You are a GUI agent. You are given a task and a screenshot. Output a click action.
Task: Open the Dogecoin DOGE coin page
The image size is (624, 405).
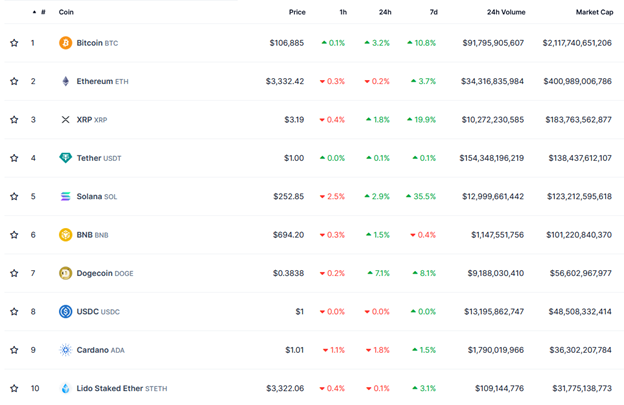(x=105, y=273)
